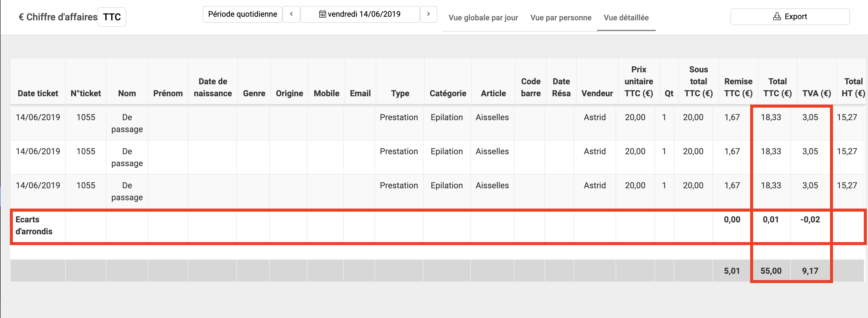Click the Sous total TTC header

(x=698, y=81)
